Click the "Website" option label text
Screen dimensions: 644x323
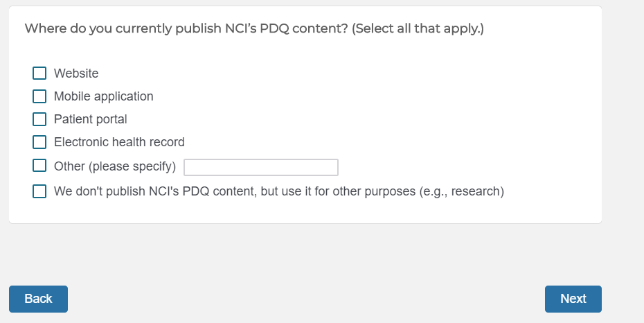[76, 73]
